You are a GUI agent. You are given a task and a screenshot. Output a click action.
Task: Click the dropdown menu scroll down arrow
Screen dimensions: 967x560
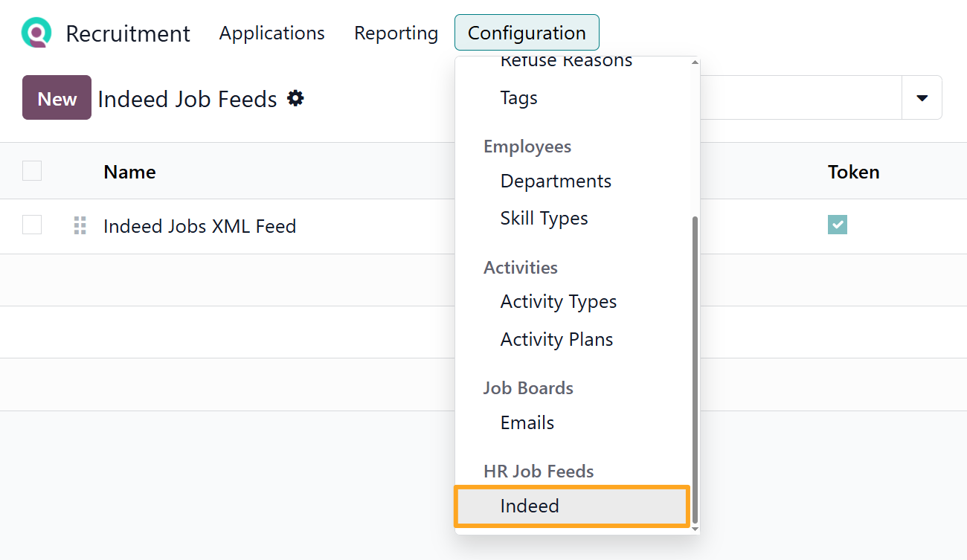click(x=695, y=528)
